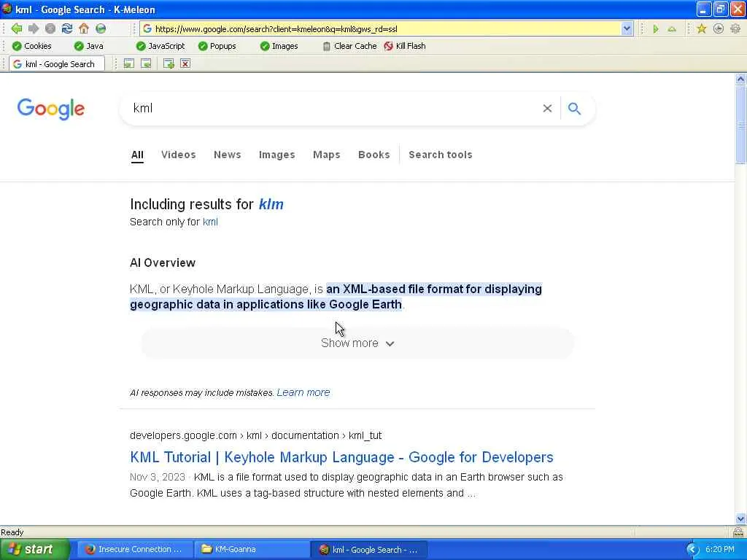Clear the Google search box with X
This screenshot has height=560, width=747.
click(547, 109)
